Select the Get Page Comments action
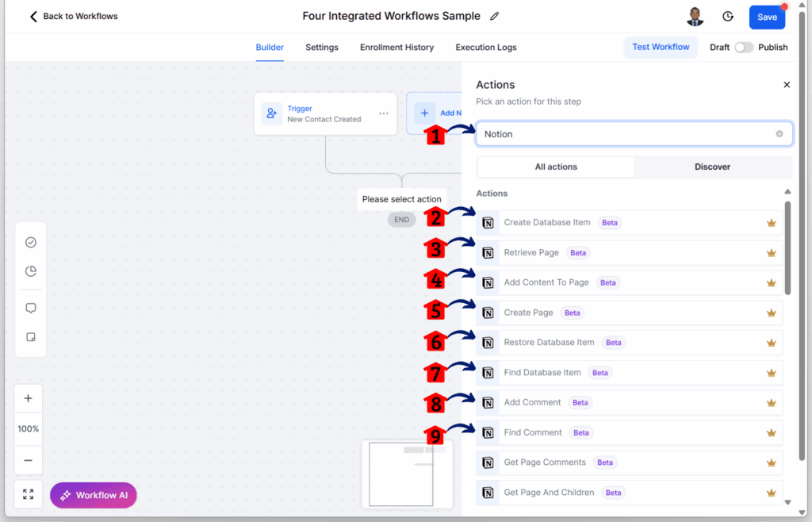This screenshot has width=812, height=522. [x=629, y=463]
